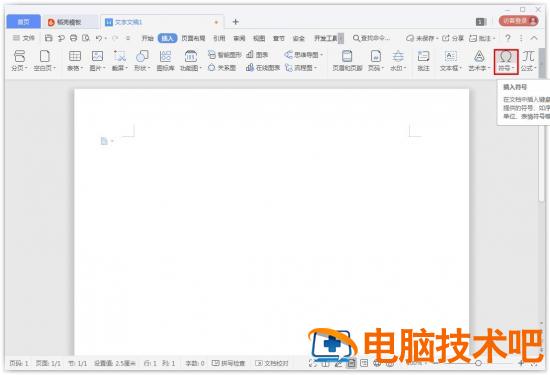Open the vertical dots more menu
This screenshot has height=375, width=550.
[x=521, y=38]
